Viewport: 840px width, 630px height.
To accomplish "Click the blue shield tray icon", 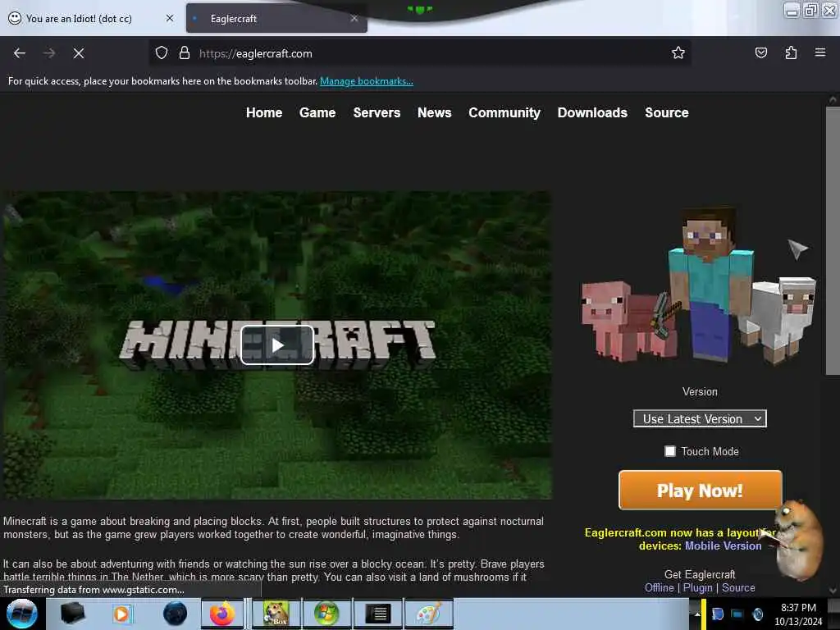I will point(718,614).
